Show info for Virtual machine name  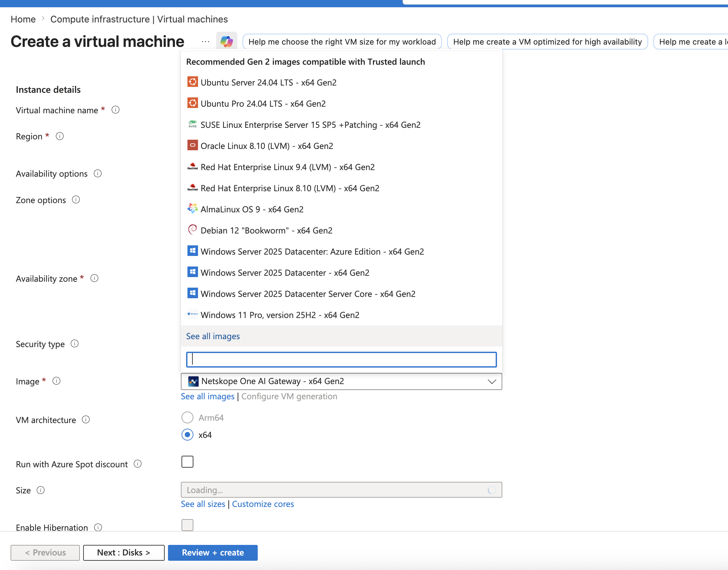pos(116,110)
